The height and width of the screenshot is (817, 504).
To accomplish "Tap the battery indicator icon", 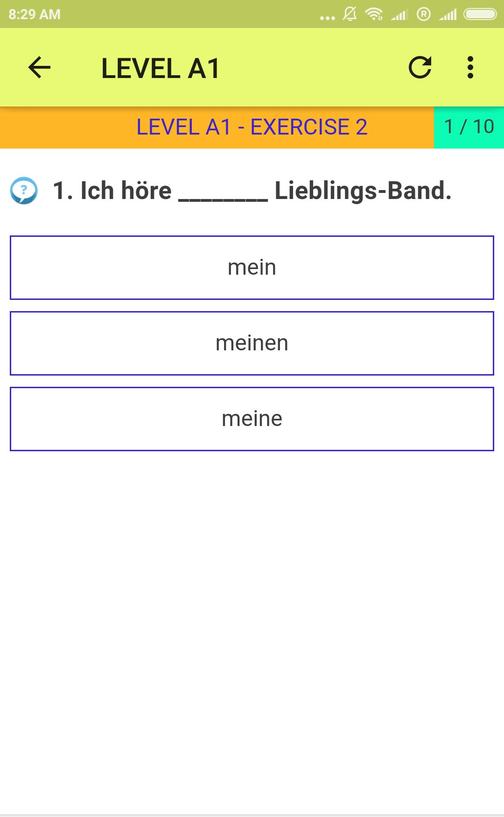I will coord(480,14).
